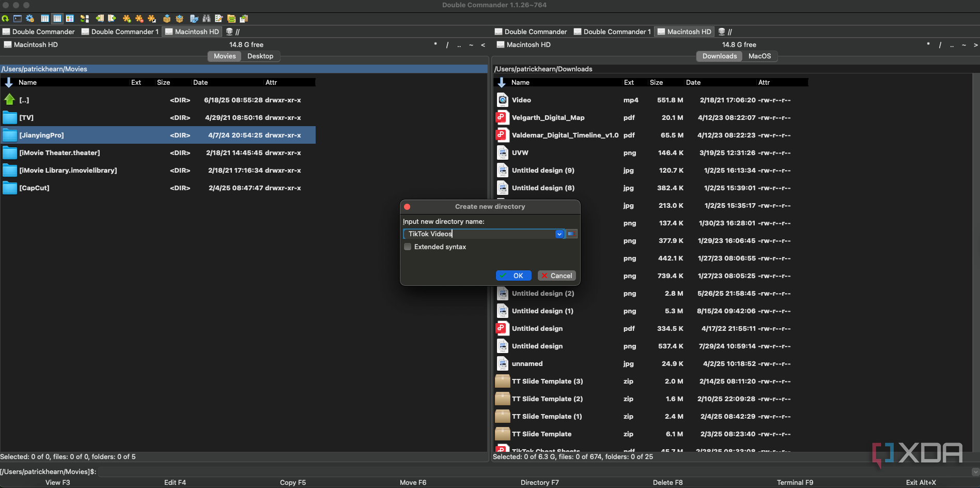Screen dimensions: 980x488
Task: Click the Delete F8 function button
Action: [x=667, y=482]
